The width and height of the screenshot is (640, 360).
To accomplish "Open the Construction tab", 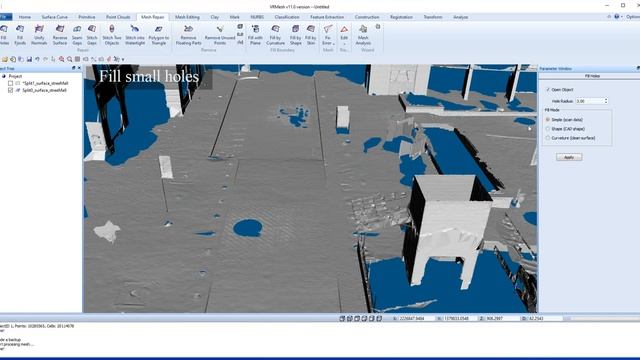I will (367, 17).
